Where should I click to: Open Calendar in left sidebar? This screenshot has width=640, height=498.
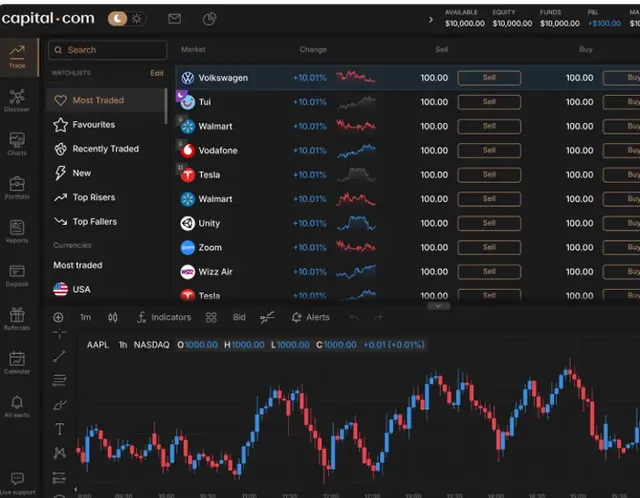(17, 362)
